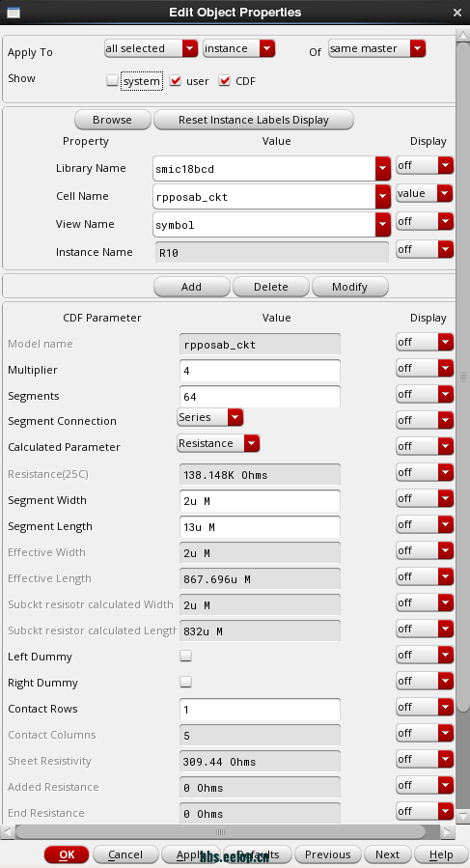Open the 'instance' Apply To dropdown
This screenshot has height=868, width=470.
[239, 48]
